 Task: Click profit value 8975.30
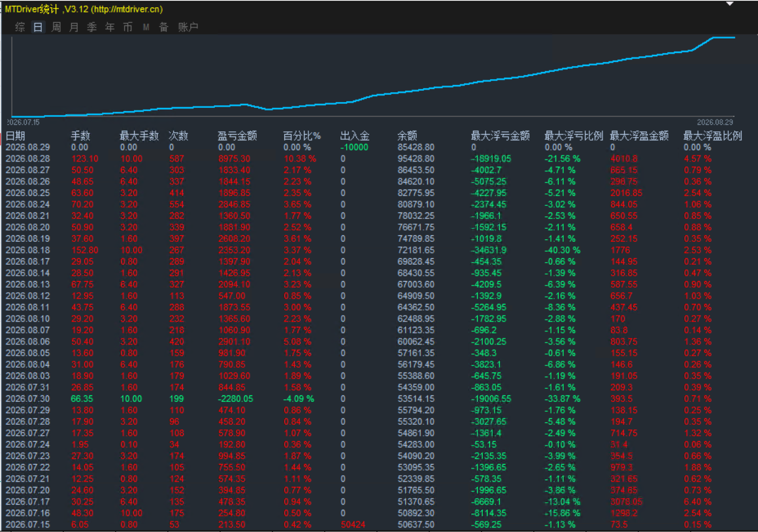coord(234,159)
